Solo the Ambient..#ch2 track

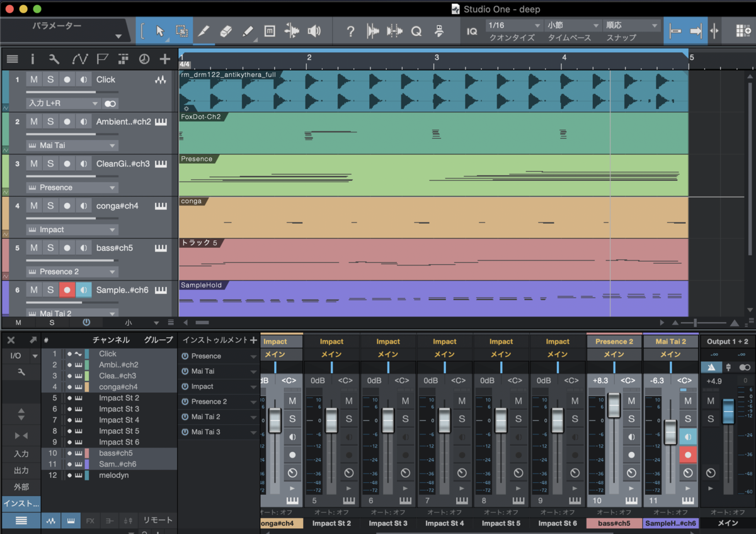(50, 122)
